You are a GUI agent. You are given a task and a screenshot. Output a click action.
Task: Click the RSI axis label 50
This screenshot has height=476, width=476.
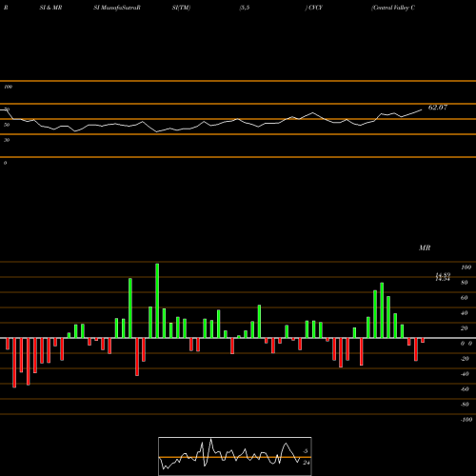click(7, 125)
